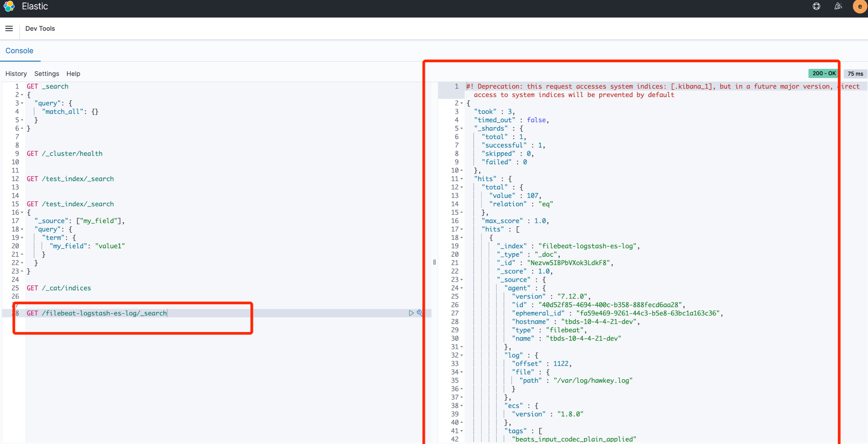Screen dimensions: 868x444
Task: Click the Help link in console toolbar
Action: [x=73, y=74]
